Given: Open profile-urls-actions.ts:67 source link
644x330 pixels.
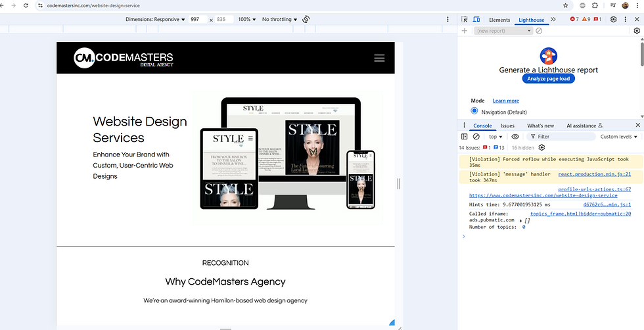Looking at the screenshot, I should (x=595, y=189).
